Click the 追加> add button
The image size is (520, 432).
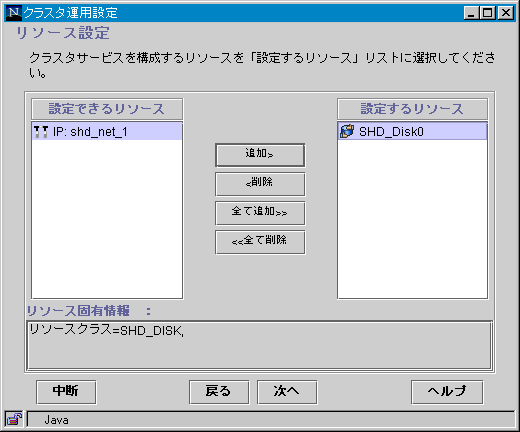(260, 155)
